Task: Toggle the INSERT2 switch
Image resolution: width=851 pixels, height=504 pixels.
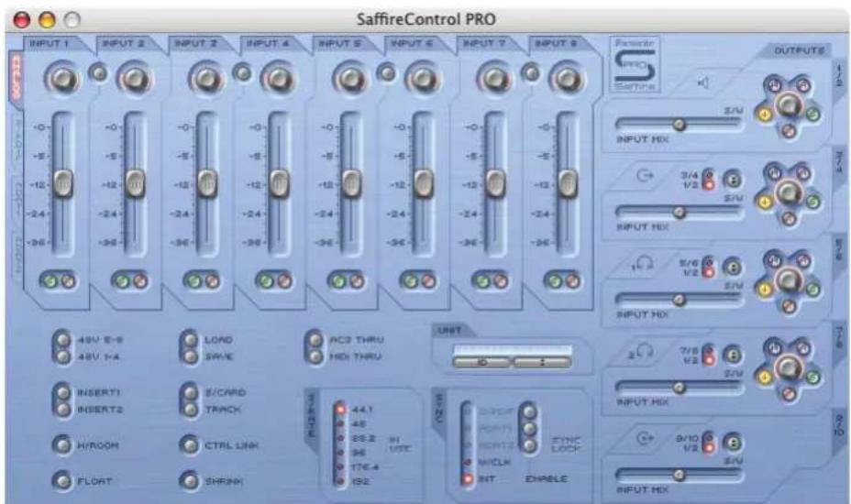Action: 63,409
